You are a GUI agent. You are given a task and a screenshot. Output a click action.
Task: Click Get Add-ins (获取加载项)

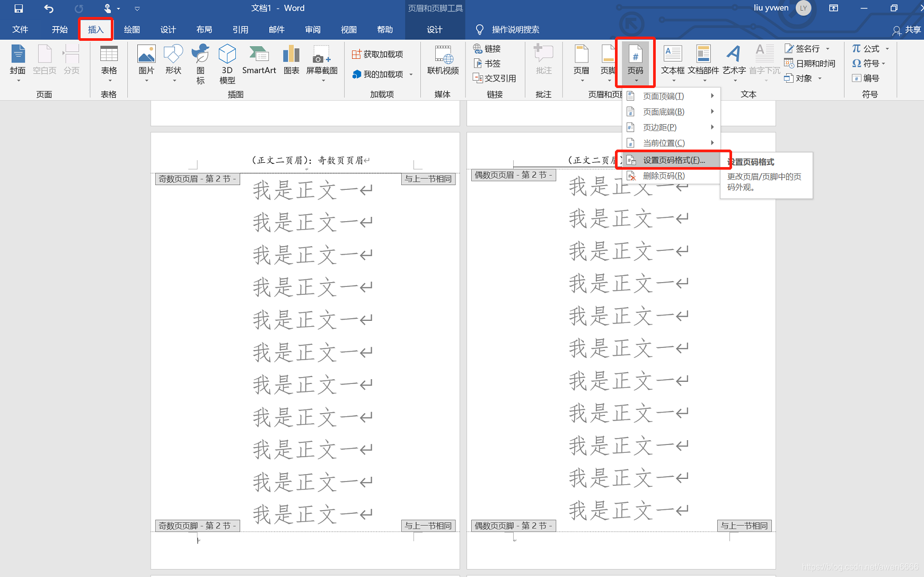pyautogui.click(x=377, y=54)
